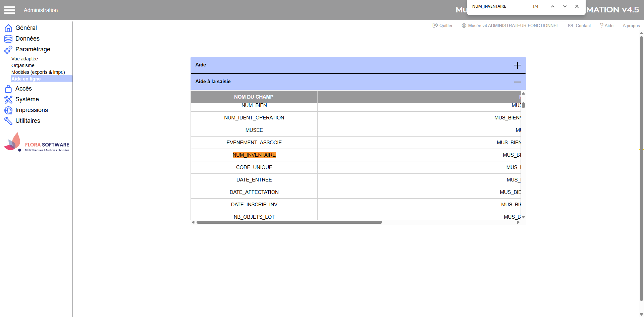
Task: Click the table scroll down arrow
Action: [523, 217]
